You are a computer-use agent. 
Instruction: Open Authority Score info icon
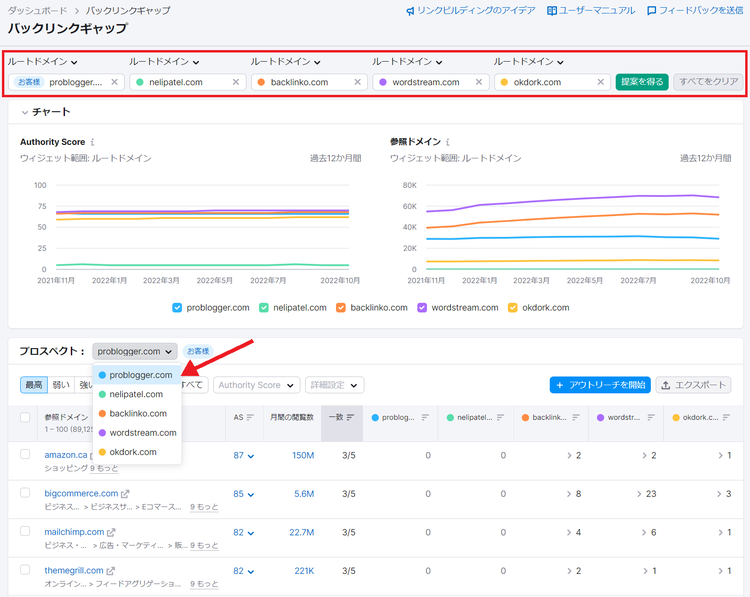tap(92, 142)
